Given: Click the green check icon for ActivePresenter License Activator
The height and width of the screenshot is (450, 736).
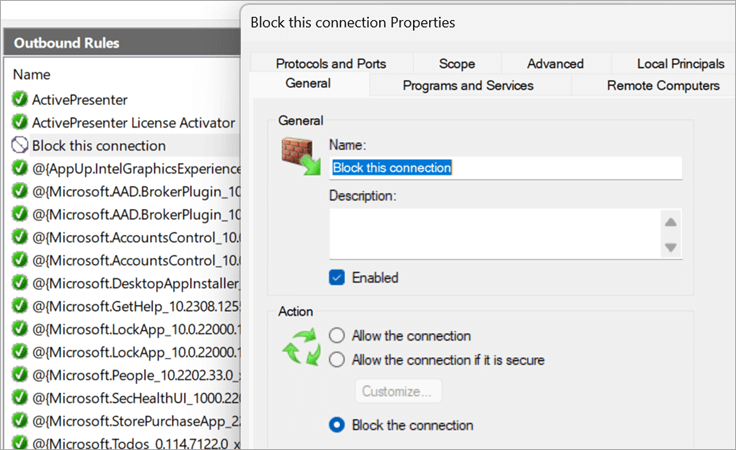Looking at the screenshot, I should coord(19,122).
